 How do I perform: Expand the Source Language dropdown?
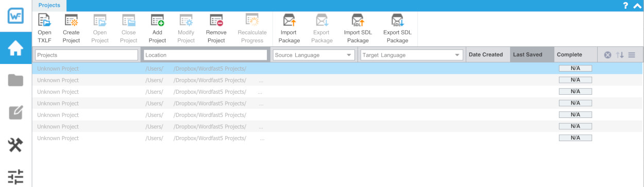(314, 55)
